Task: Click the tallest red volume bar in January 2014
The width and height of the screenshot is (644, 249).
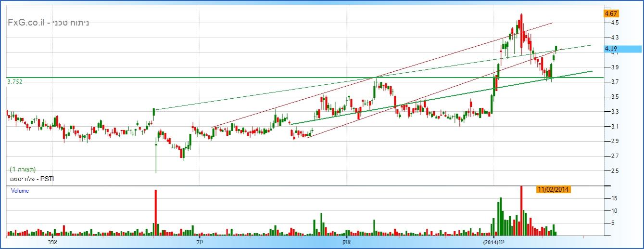Action: pos(521,210)
